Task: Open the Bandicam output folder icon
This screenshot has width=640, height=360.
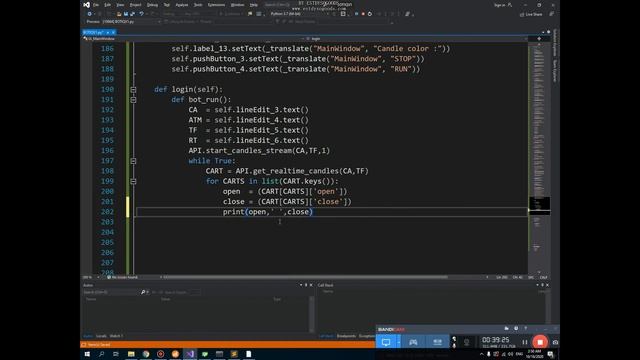Action: (507, 329)
